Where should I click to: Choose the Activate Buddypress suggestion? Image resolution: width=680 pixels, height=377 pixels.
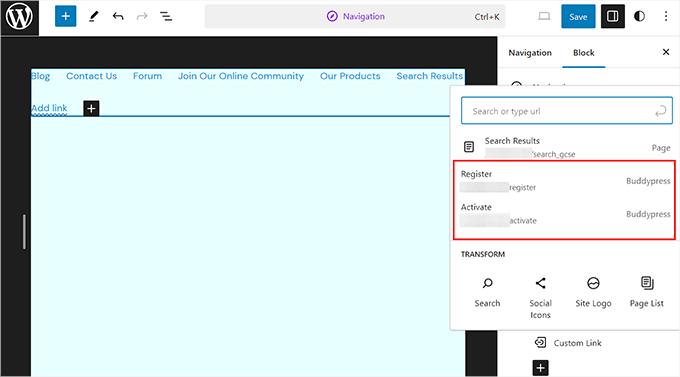pos(565,214)
